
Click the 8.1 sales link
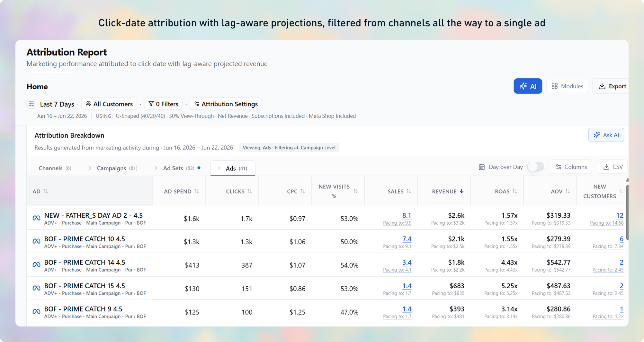tap(407, 215)
